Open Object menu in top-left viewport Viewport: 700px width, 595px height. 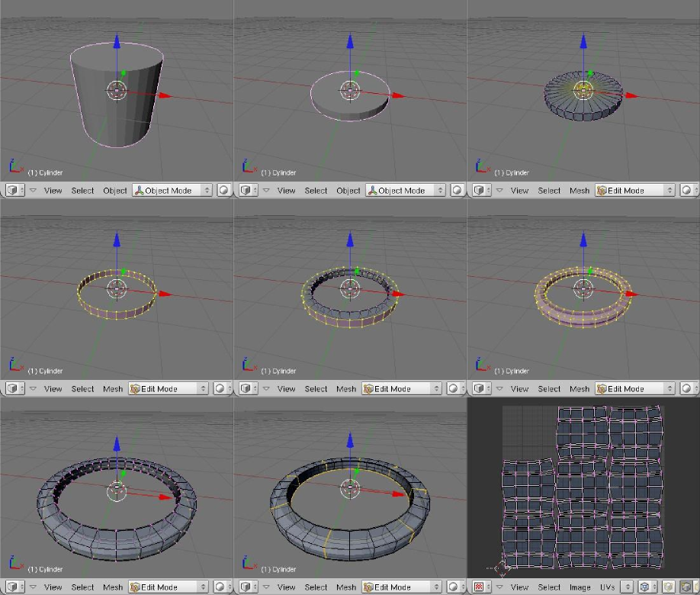pyautogui.click(x=114, y=191)
